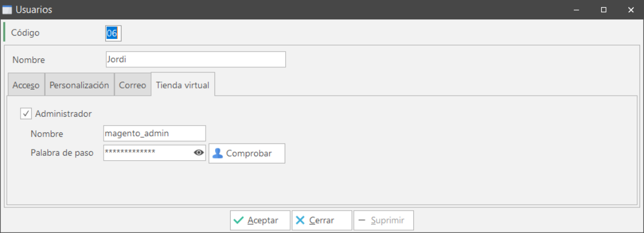The height and width of the screenshot is (233, 644).
Task: Click inside the Palabra de paso field
Action: coord(147,152)
